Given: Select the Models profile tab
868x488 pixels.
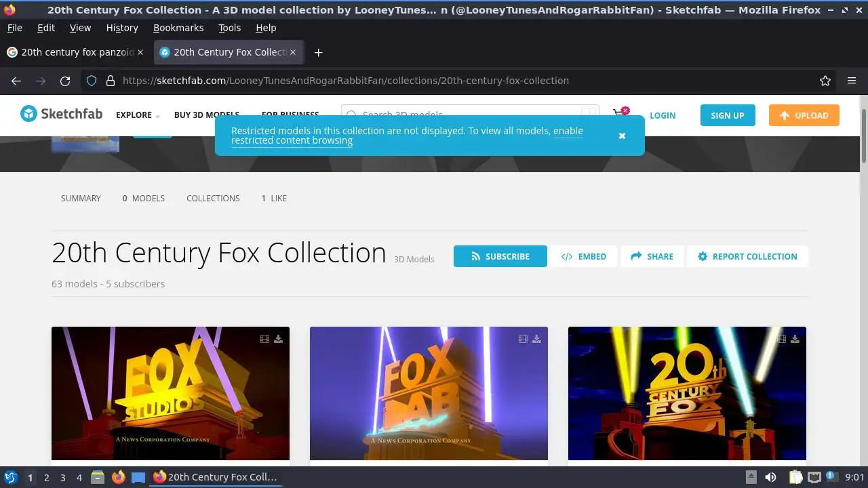Looking at the screenshot, I should tap(143, 199).
